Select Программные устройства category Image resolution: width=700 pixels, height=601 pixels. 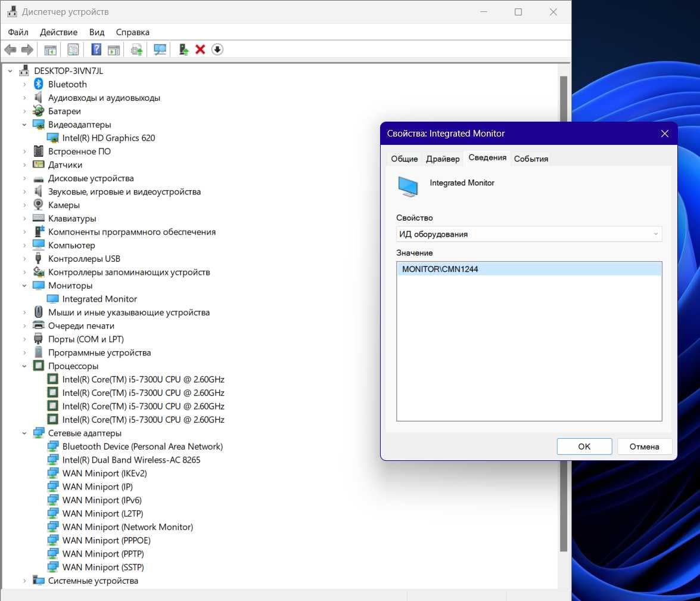tap(99, 352)
